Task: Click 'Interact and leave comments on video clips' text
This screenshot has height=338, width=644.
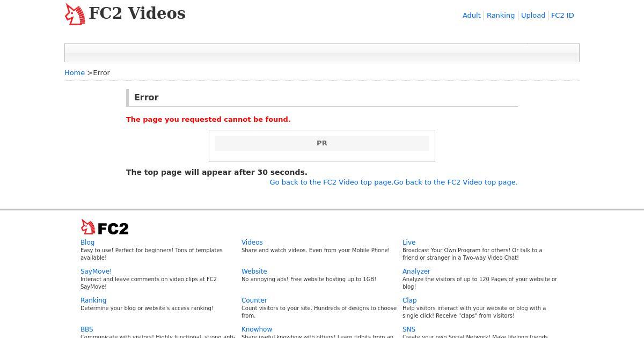Action: pos(149,283)
